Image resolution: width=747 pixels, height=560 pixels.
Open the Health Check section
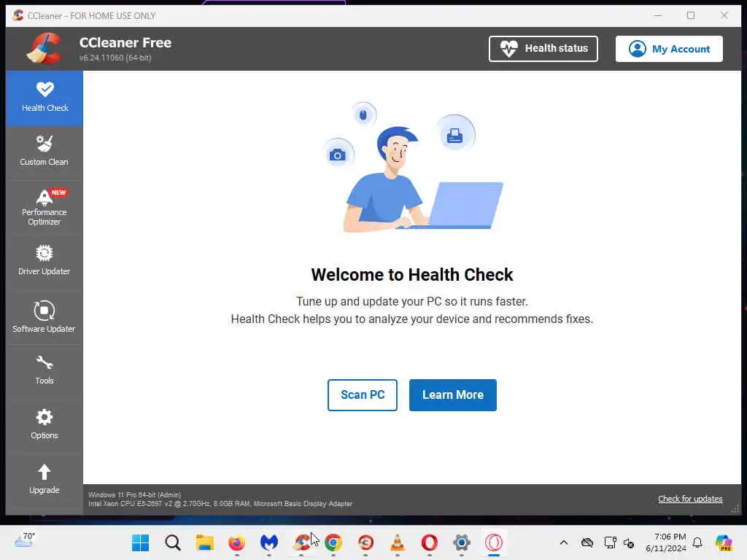(44, 98)
